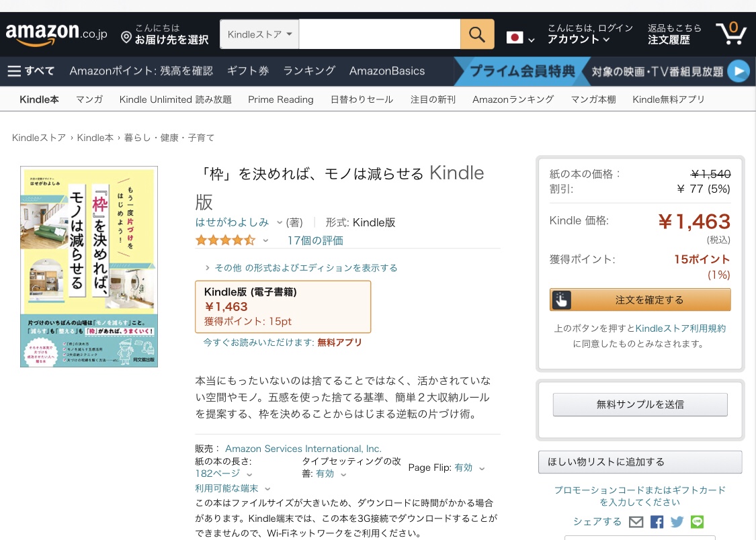Open the Japan flag language dropdown
This screenshot has height=540, width=756.
point(520,38)
